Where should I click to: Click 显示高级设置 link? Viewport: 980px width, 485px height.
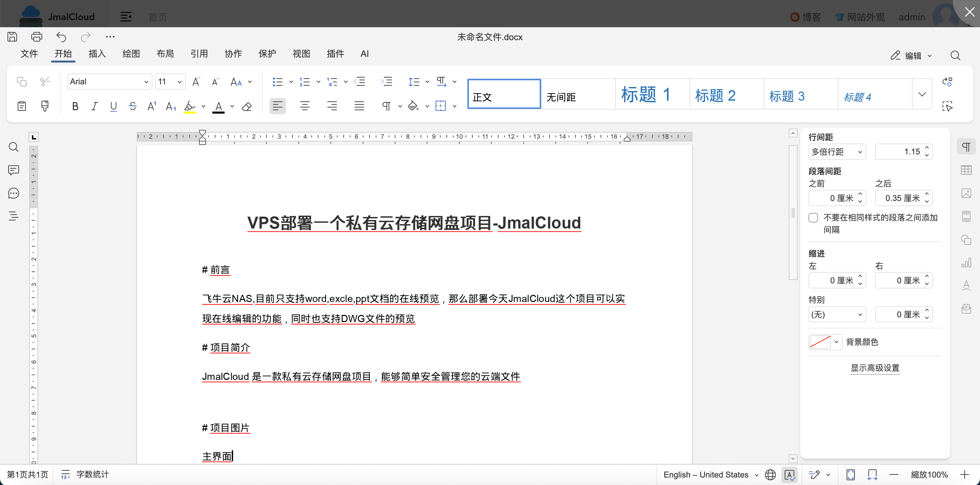875,368
